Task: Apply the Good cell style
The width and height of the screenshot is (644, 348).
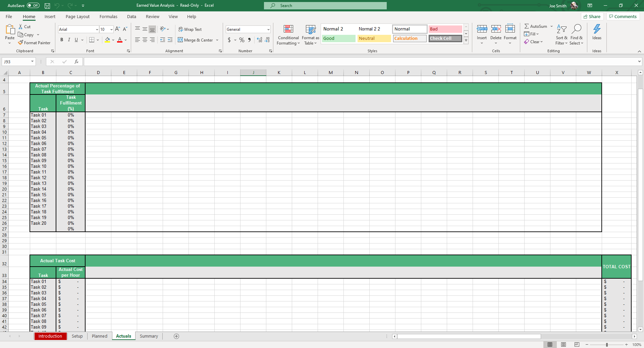Action: 338,39
